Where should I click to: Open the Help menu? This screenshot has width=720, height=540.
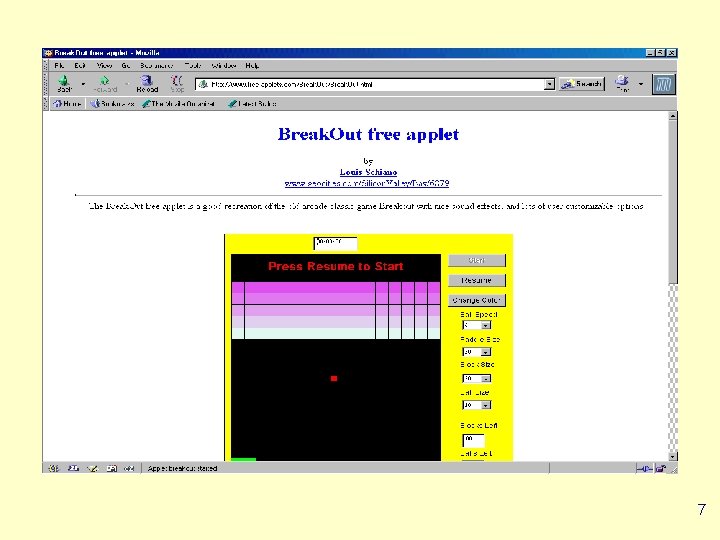pyautogui.click(x=252, y=66)
